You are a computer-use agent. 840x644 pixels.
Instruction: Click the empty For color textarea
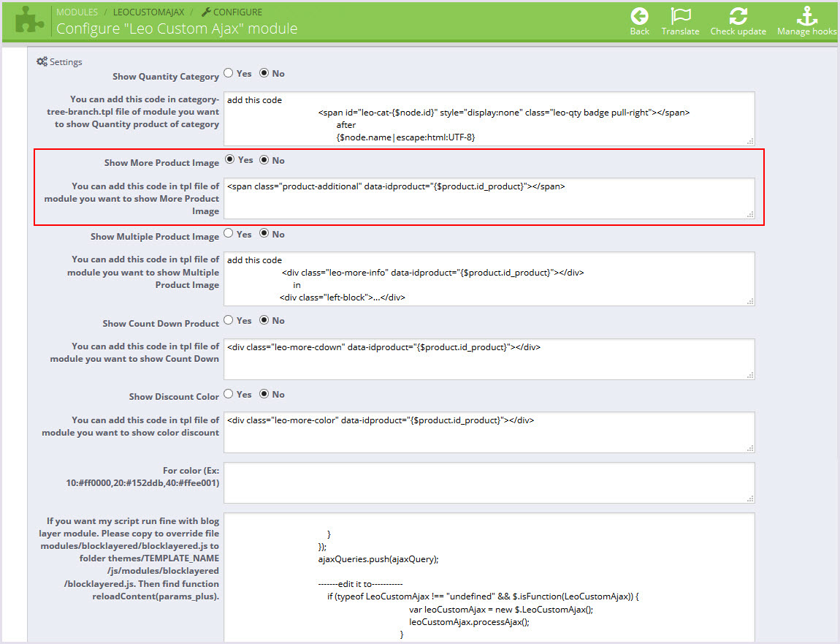[489, 482]
